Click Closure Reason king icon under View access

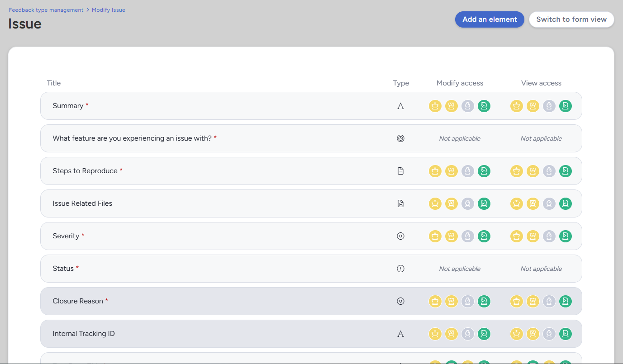[517, 301]
